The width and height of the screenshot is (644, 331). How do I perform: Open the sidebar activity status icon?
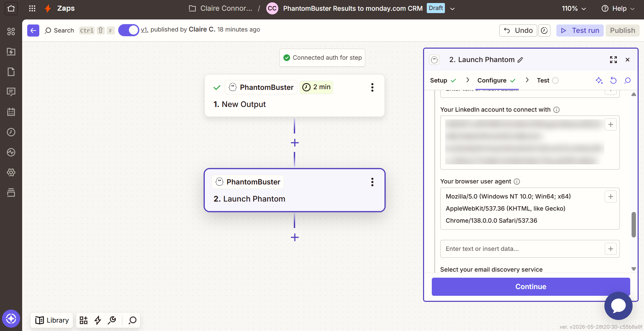[11, 152]
